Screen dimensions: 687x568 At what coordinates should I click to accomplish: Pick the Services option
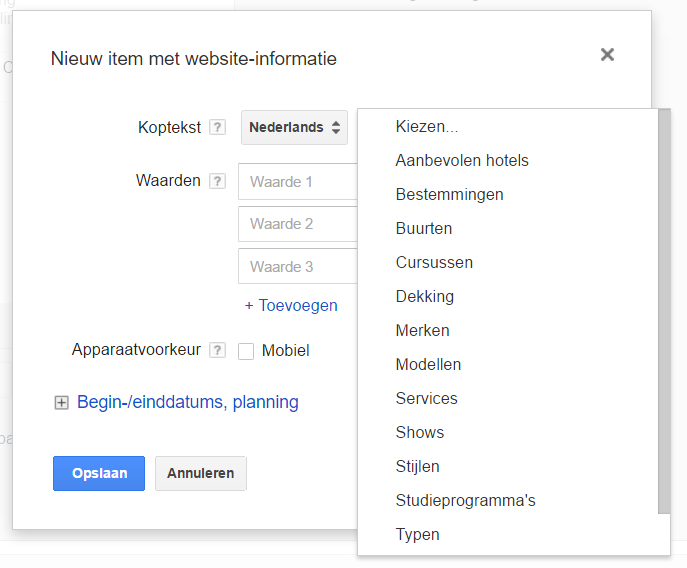(x=426, y=398)
